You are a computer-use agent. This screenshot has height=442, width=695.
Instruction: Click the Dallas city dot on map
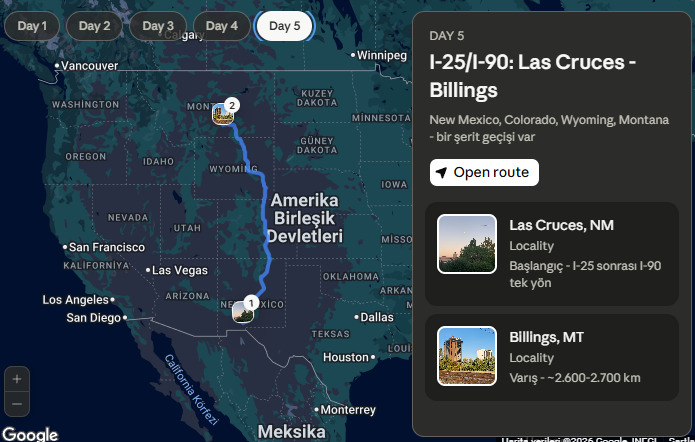(x=356, y=317)
